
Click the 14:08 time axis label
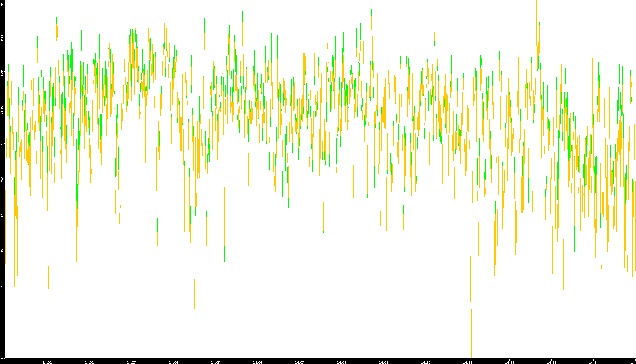[341, 362]
